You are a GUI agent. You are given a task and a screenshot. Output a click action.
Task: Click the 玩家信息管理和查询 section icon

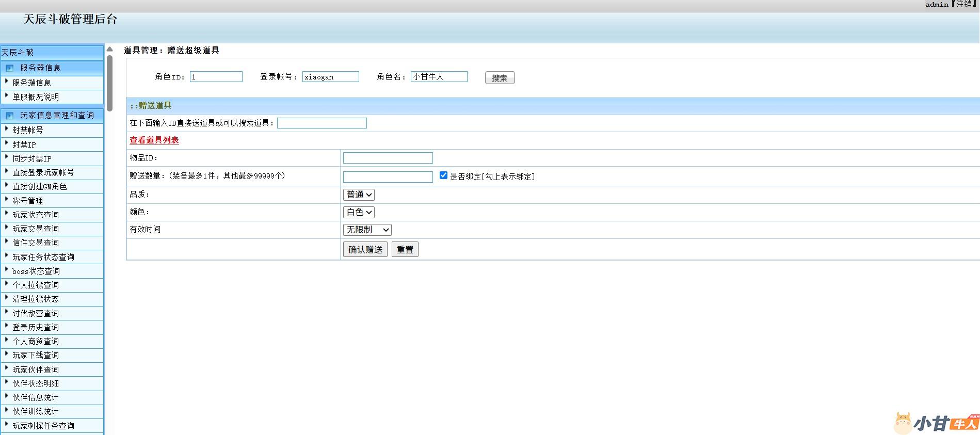point(9,116)
